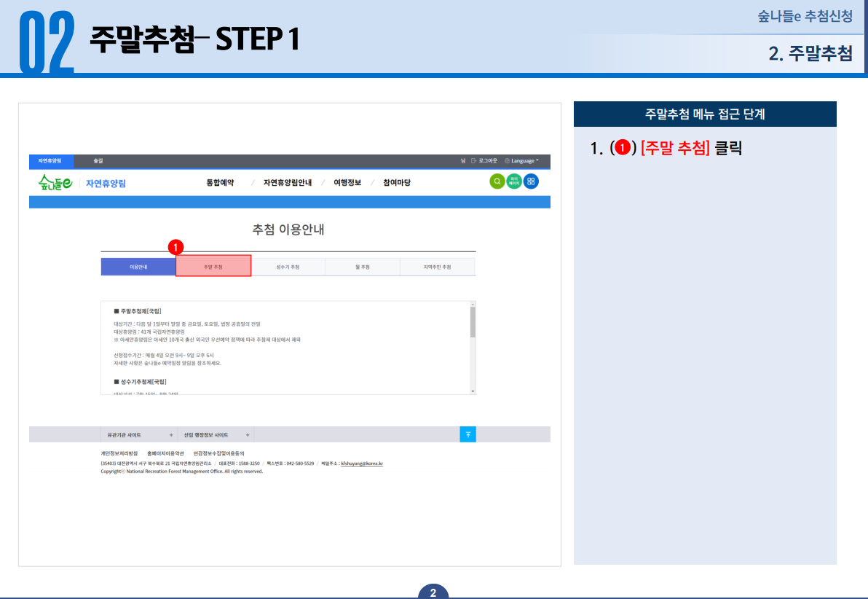The height and width of the screenshot is (599, 868).
Task: Click the 로그아웃 link
Action: pyautogui.click(x=488, y=161)
